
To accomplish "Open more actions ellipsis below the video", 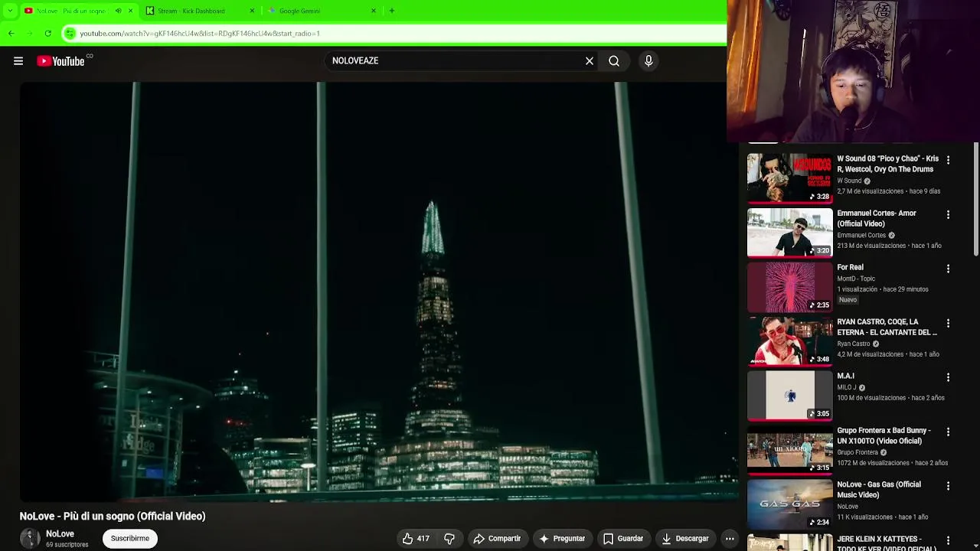I will coord(730,539).
